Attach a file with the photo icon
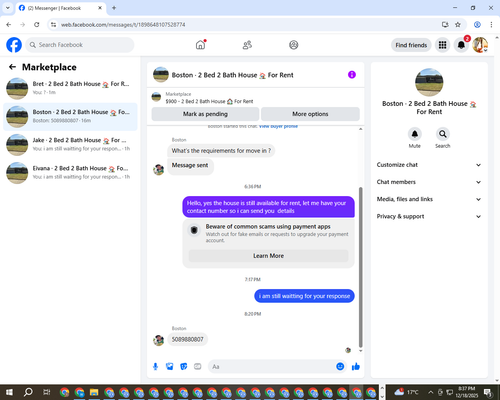 (170, 367)
